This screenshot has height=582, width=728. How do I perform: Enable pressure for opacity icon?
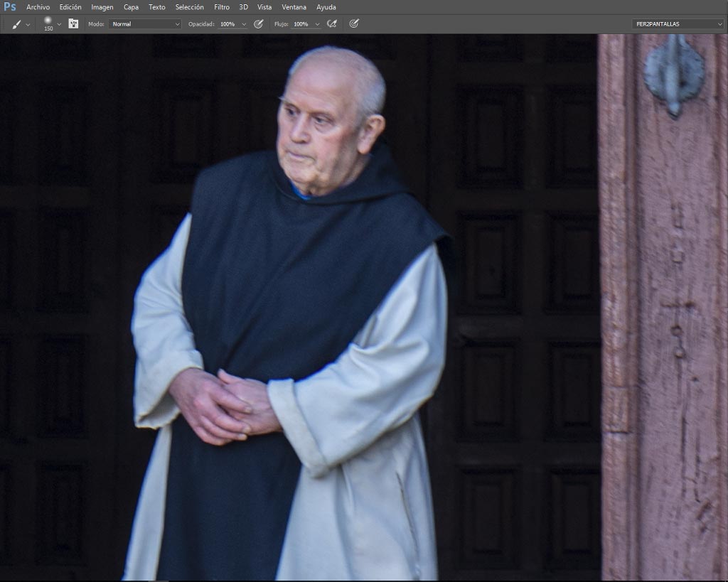(259, 23)
